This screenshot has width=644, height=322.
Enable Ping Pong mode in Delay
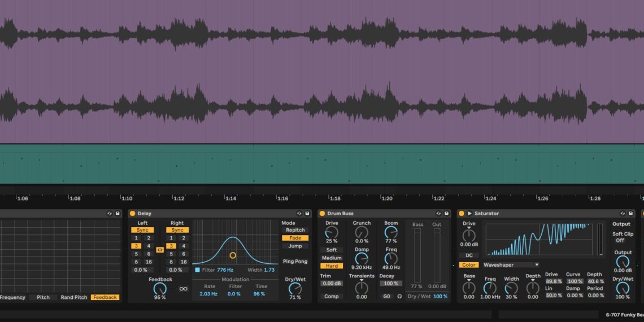pos(295,262)
